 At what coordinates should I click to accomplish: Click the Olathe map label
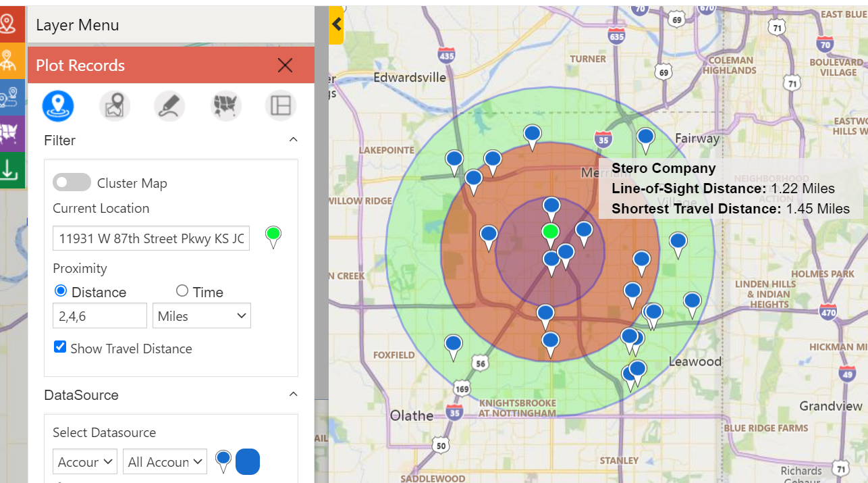[x=412, y=415]
